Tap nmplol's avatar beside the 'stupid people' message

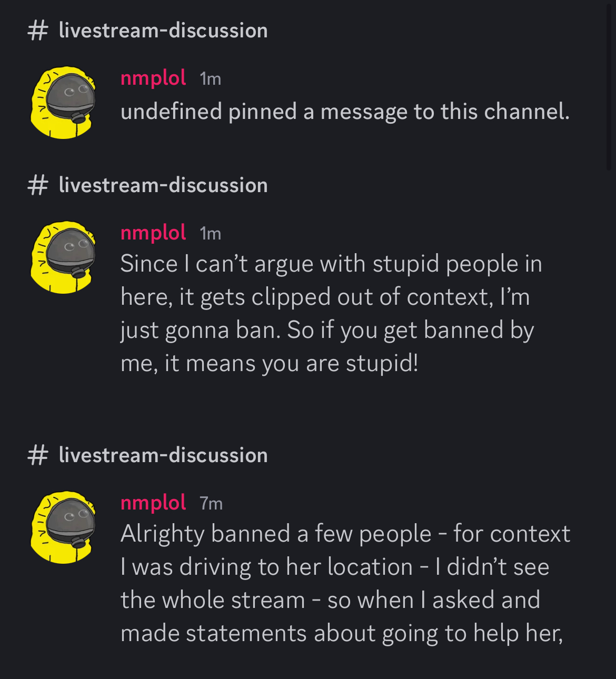pyautogui.click(x=63, y=257)
